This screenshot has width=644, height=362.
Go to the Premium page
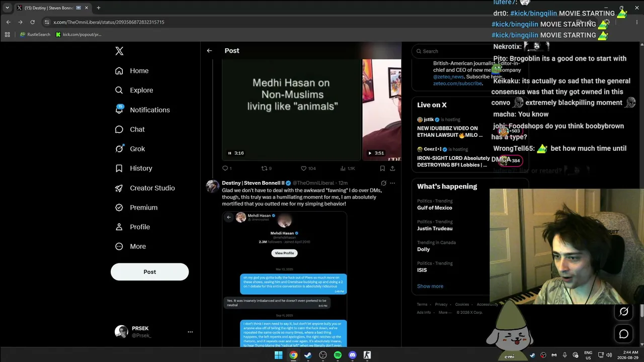click(136, 208)
